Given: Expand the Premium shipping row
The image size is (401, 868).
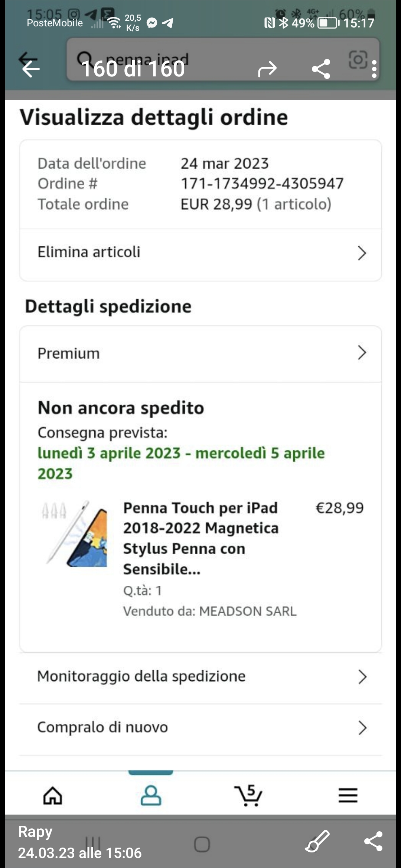Looking at the screenshot, I should [200, 354].
